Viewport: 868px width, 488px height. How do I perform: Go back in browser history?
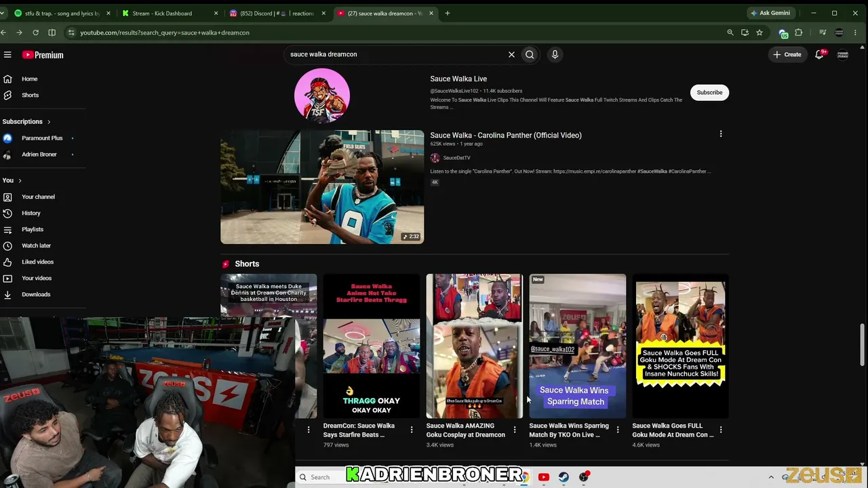[x=4, y=33]
